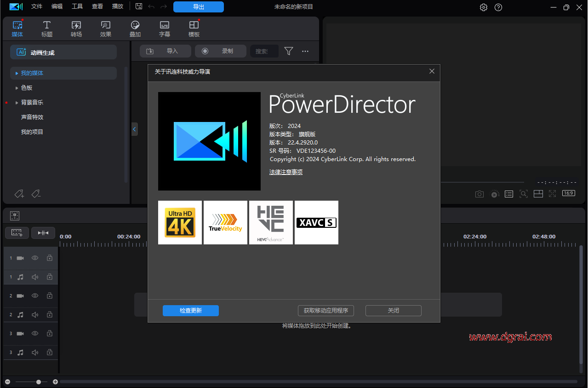The width and height of the screenshot is (588, 388).
Task: Click the redo arrow icon
Action: [x=164, y=6]
